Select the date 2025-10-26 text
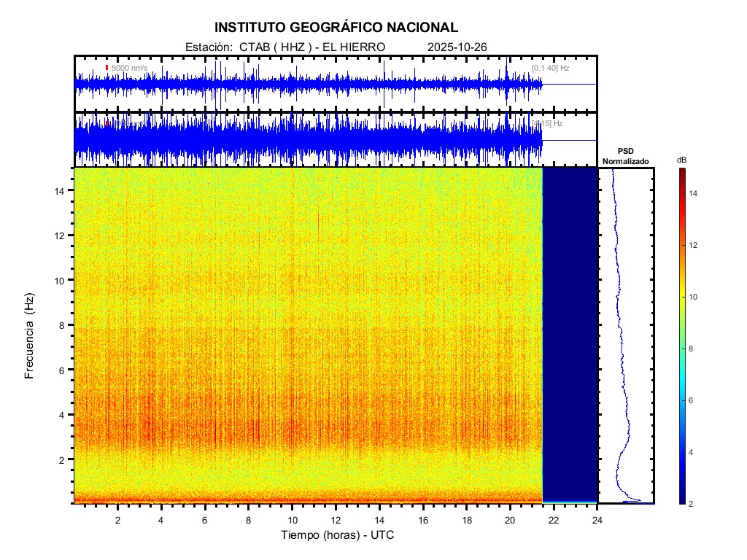 [x=457, y=47]
